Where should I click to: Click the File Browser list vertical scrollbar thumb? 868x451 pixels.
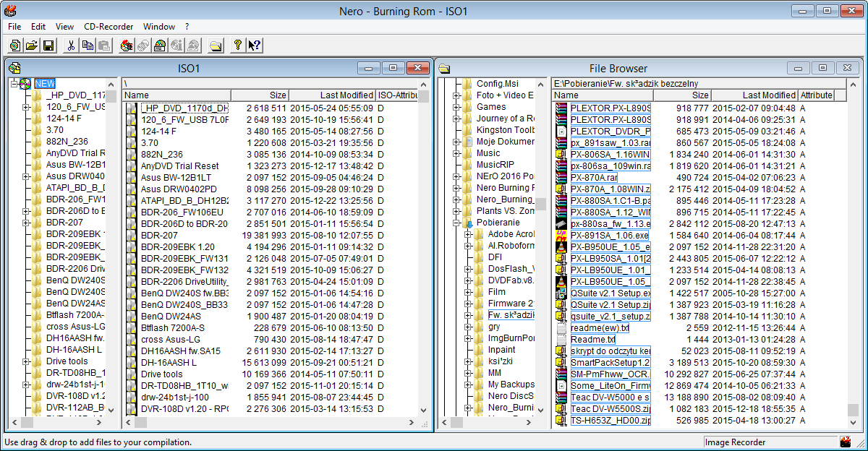pos(854,408)
